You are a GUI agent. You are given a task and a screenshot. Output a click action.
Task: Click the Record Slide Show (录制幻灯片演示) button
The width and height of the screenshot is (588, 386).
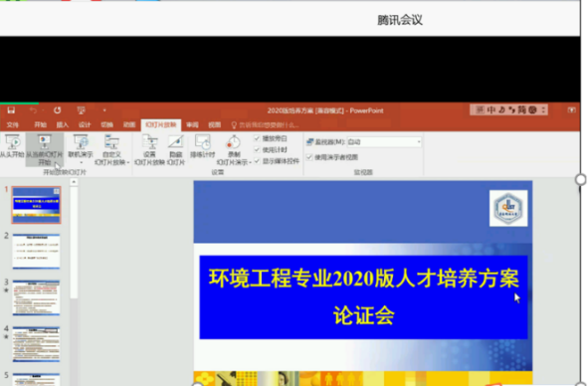coord(234,150)
